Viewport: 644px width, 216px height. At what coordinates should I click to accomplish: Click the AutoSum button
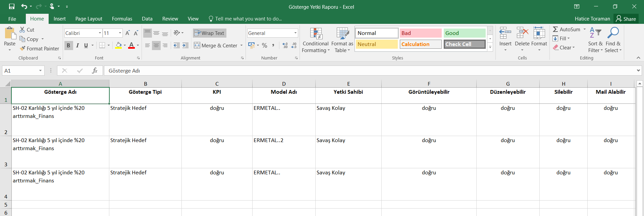coord(566,30)
